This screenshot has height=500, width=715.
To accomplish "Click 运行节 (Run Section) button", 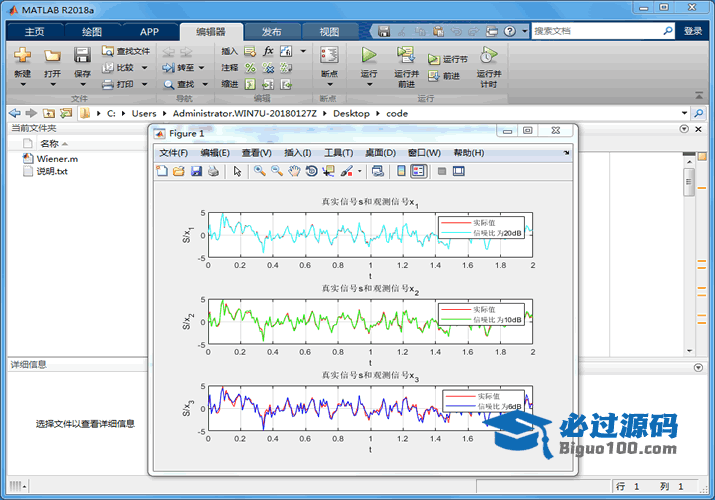I will pos(447,59).
